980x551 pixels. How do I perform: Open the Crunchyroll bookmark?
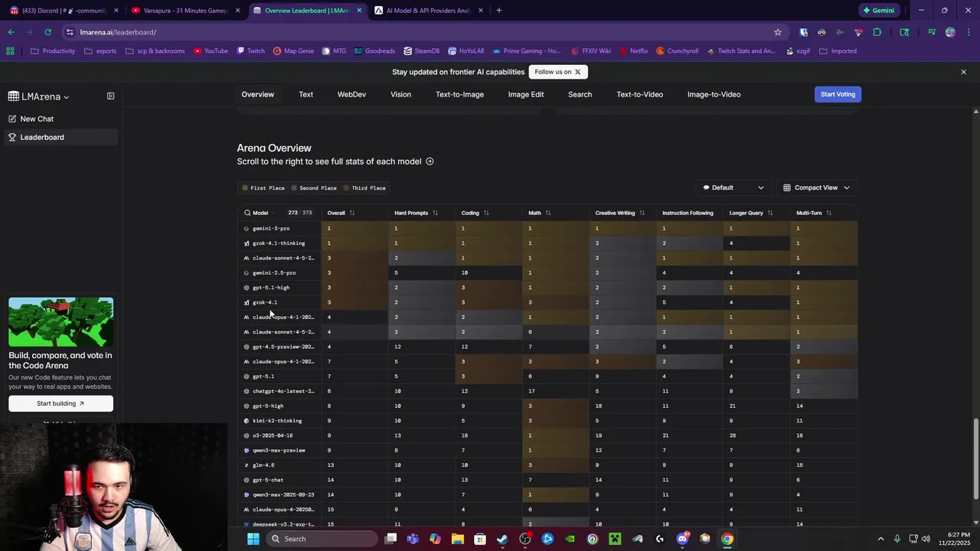point(677,51)
